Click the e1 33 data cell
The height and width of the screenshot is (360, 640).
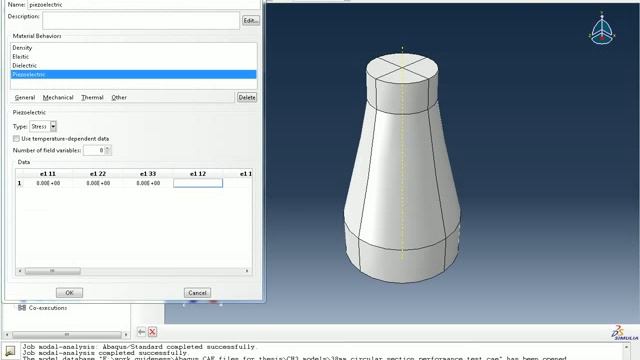point(148,183)
